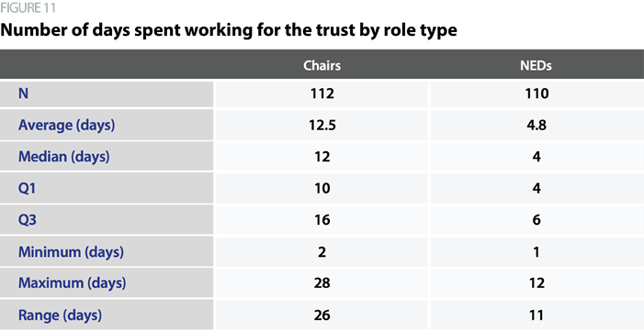Screen dimensions: 644x333
Task: Click the NEDs average value 4.8
Action: coord(537,125)
